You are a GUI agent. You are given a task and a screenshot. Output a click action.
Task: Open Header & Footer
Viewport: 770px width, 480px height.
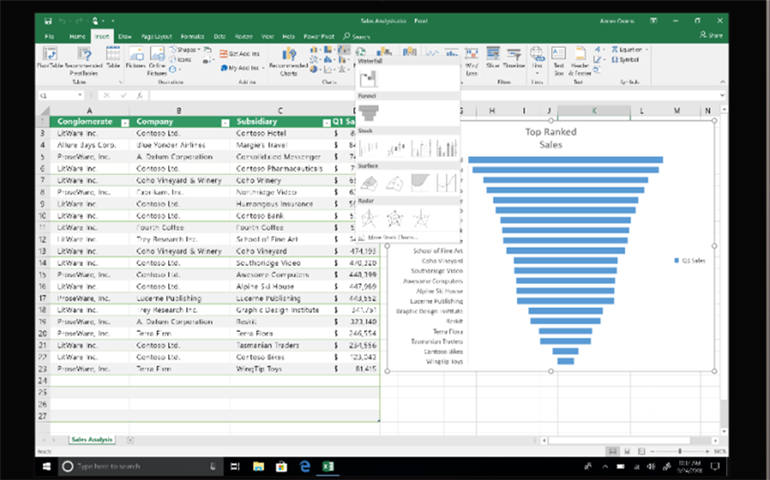click(579, 61)
